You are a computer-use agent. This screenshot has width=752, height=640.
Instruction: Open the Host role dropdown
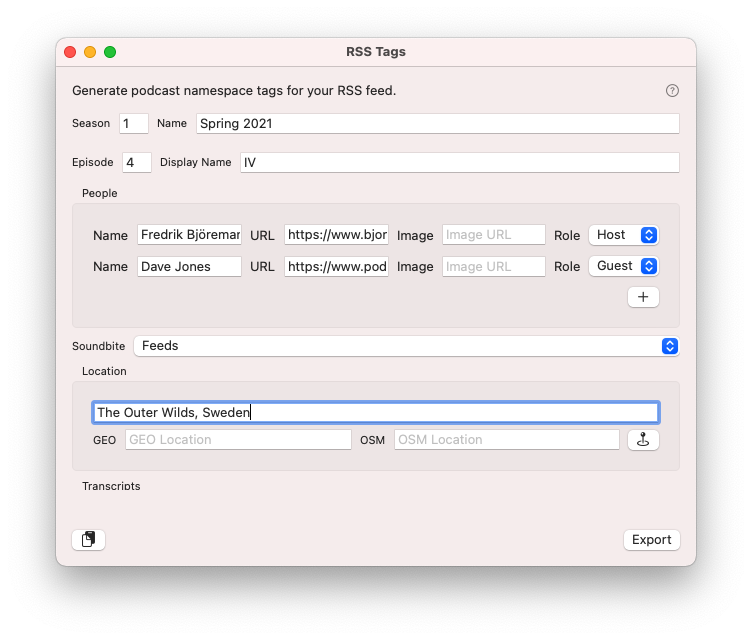pyautogui.click(x=623, y=235)
